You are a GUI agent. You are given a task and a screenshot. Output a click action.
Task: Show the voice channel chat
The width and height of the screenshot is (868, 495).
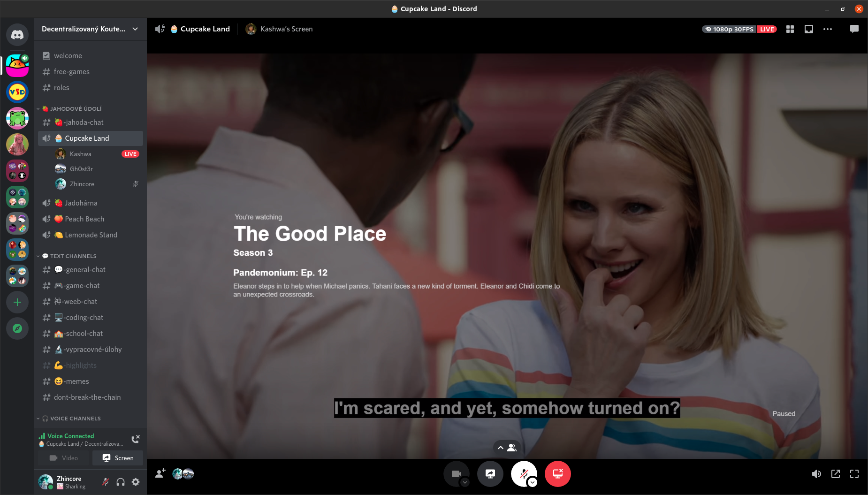coord(854,29)
